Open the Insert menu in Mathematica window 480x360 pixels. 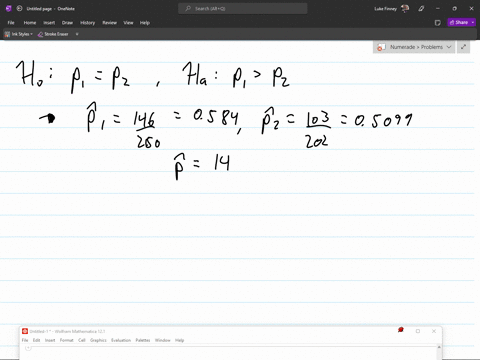(x=50, y=340)
